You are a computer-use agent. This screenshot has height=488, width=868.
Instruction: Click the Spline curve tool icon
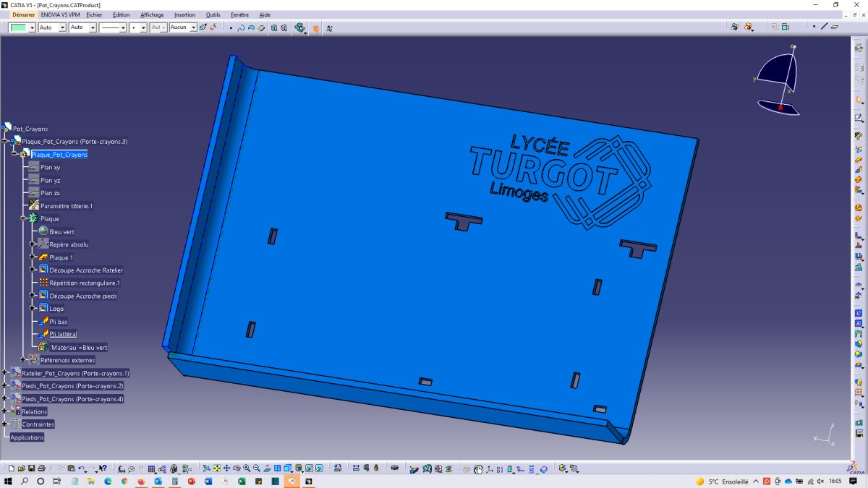click(x=241, y=27)
